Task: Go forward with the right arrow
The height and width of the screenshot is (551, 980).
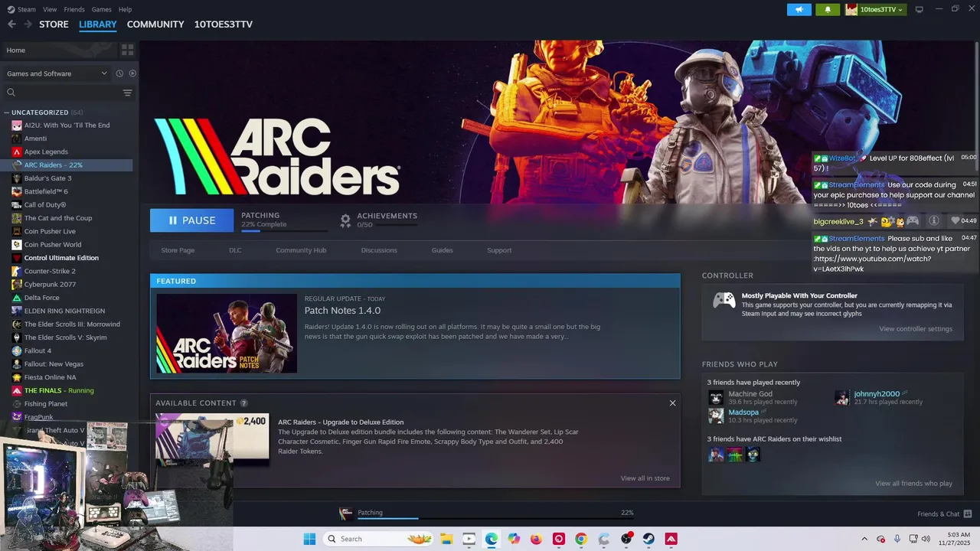Action: (x=28, y=24)
